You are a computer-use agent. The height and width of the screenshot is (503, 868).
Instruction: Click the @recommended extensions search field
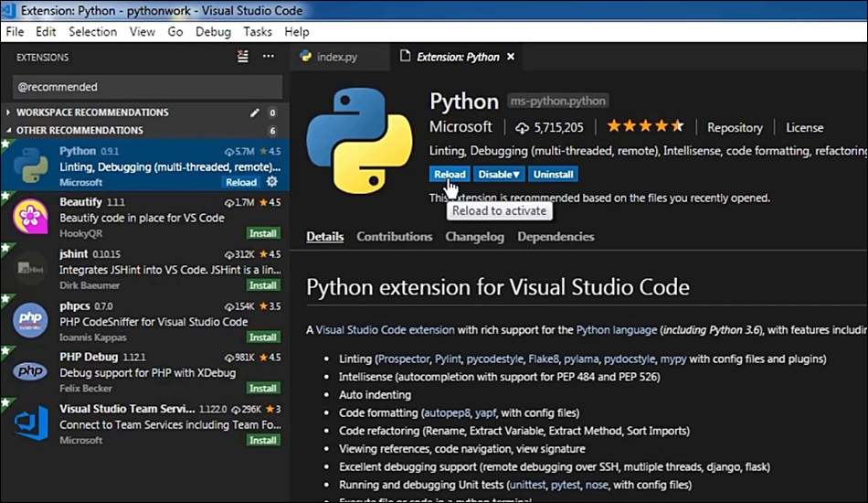(147, 87)
